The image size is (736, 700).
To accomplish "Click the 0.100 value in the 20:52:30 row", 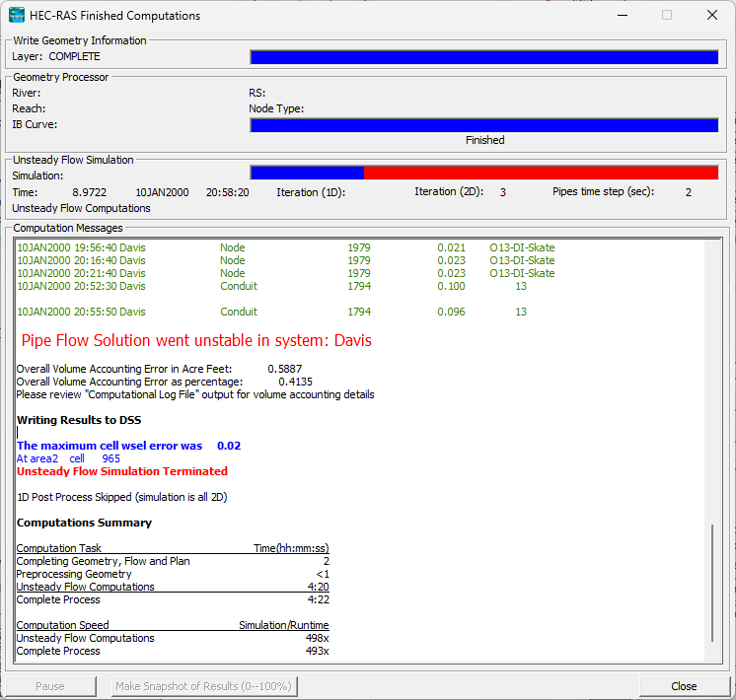I will [451, 286].
